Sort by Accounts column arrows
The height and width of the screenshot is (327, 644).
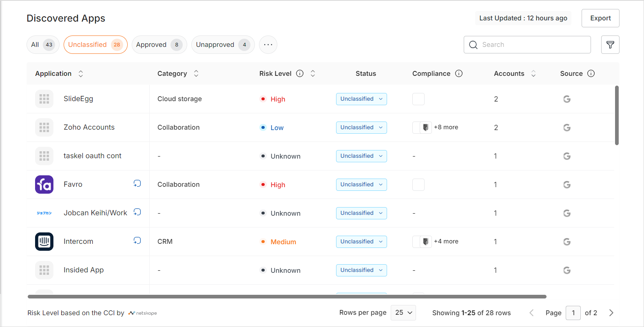click(533, 73)
